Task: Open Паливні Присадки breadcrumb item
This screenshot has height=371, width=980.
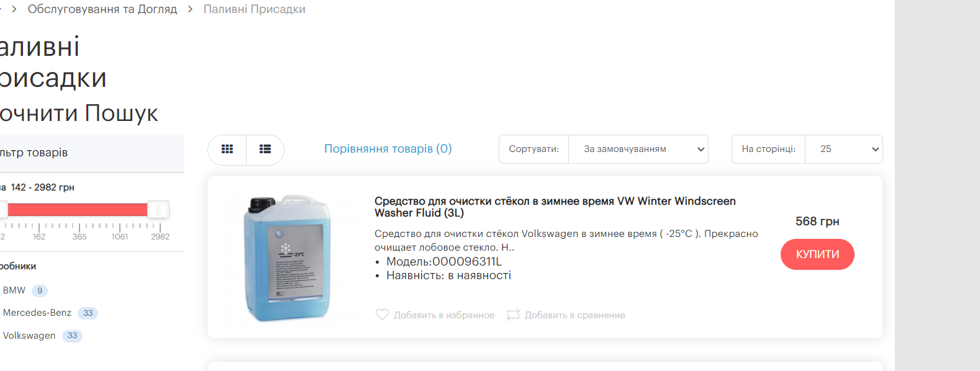Action: [255, 9]
